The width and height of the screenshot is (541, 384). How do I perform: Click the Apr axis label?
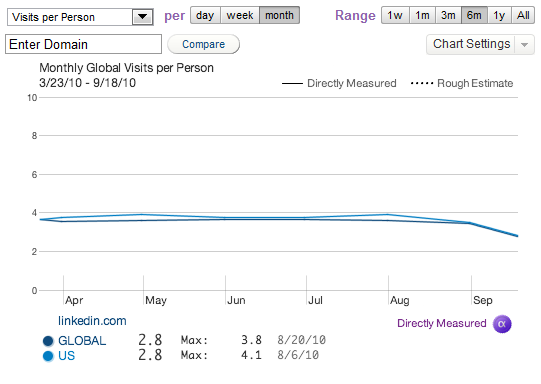click(x=74, y=300)
